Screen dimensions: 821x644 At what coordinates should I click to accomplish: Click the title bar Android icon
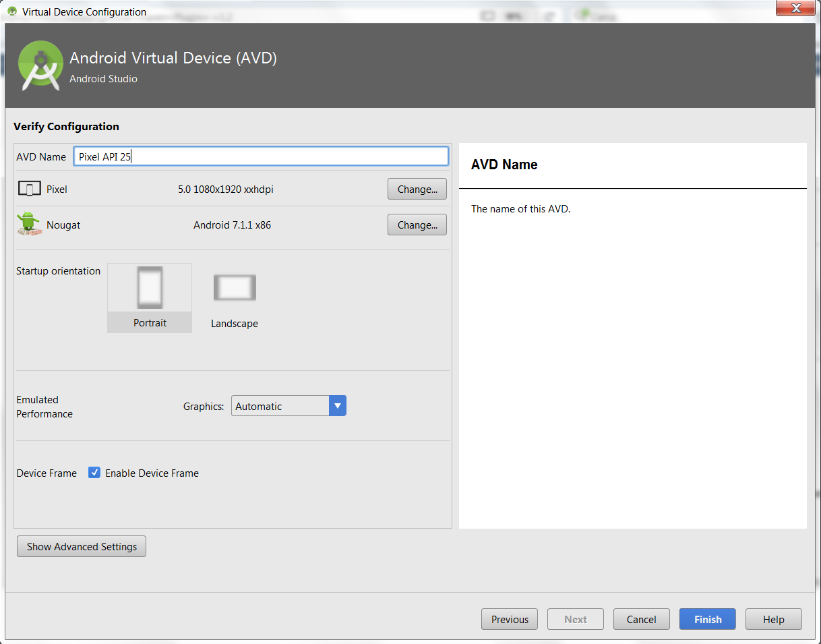tap(11, 11)
